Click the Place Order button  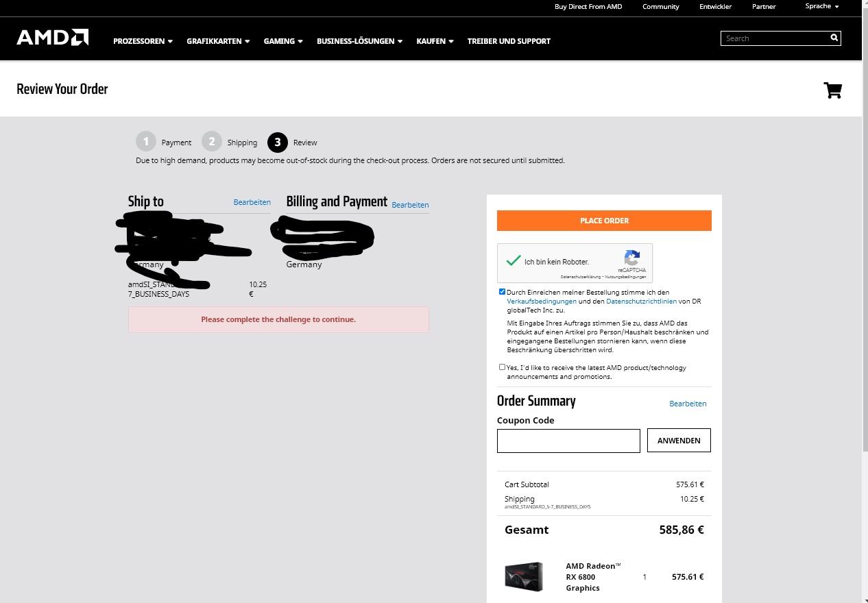pyautogui.click(x=604, y=221)
